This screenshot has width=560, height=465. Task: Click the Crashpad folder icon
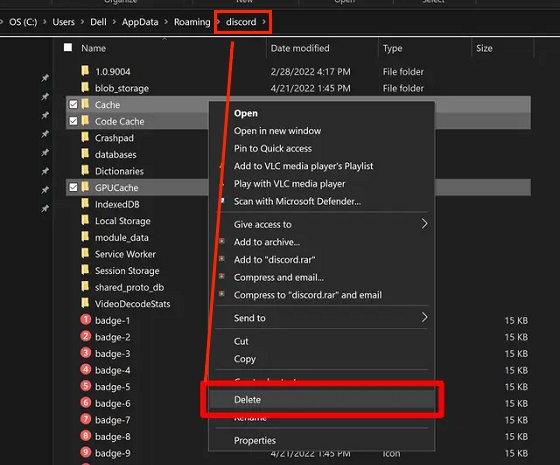coord(85,137)
